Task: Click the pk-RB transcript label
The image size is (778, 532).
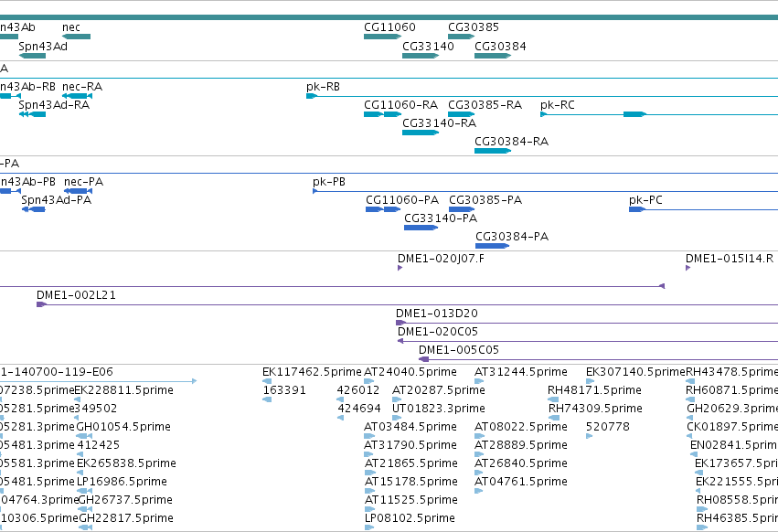Action: tap(323, 87)
